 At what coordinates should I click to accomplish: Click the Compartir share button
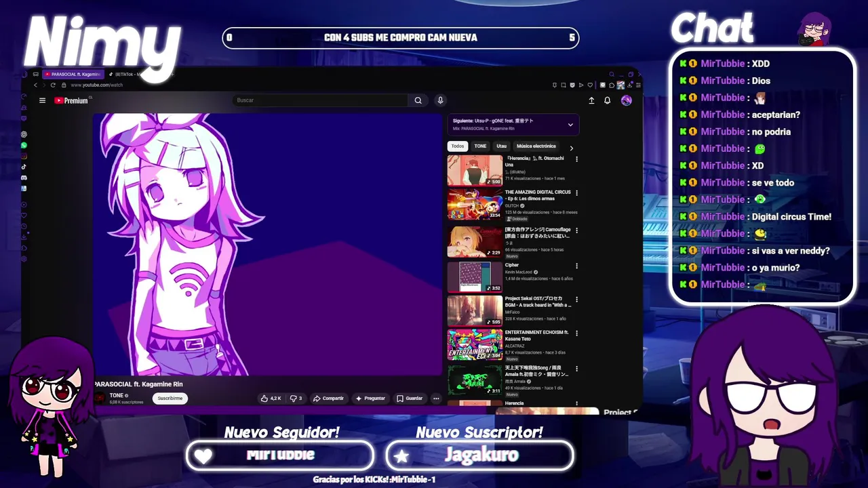click(328, 399)
